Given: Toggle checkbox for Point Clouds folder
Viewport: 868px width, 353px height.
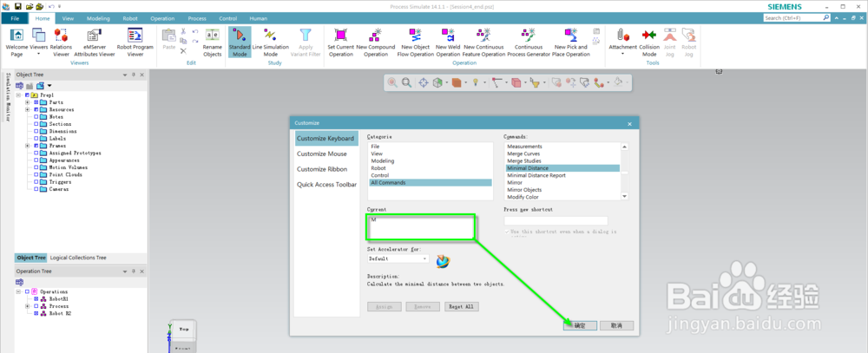Looking at the screenshot, I should point(36,174).
